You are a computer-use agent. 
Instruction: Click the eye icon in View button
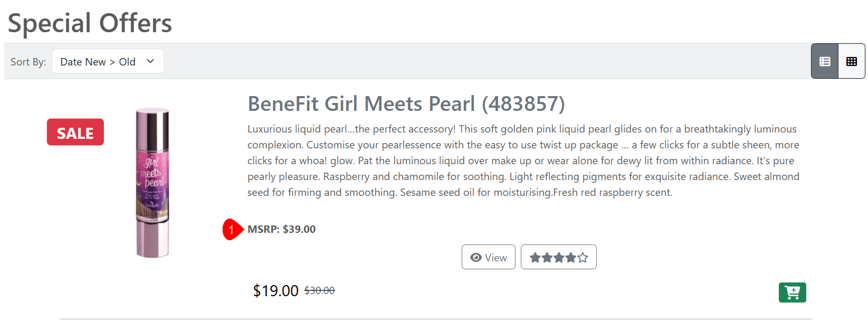pos(476,257)
